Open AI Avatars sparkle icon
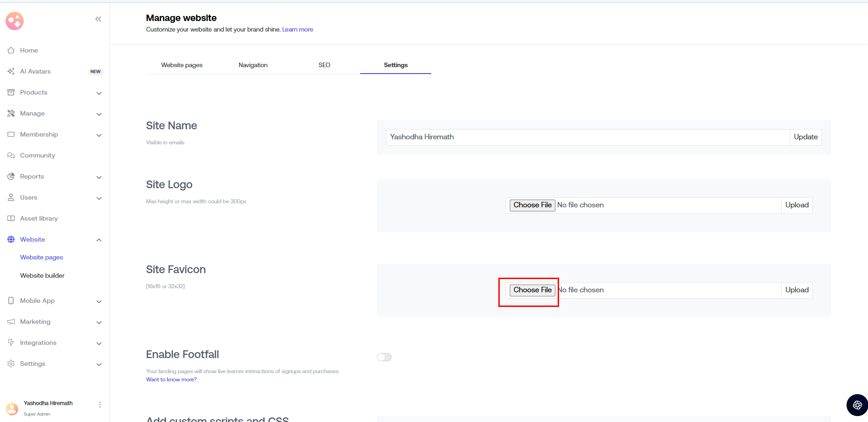 pos(11,71)
